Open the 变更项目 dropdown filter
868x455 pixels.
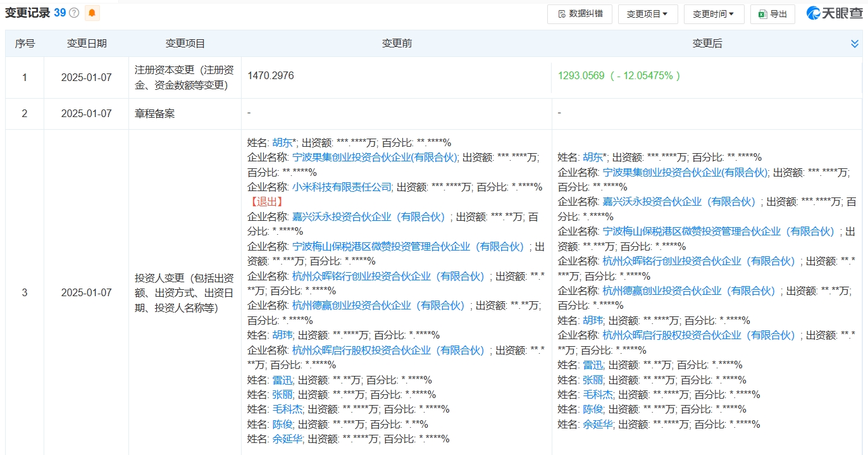click(x=648, y=14)
